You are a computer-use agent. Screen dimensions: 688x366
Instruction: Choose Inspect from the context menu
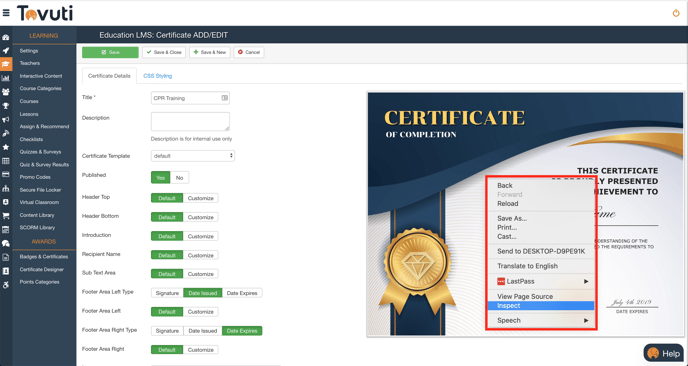pos(541,306)
